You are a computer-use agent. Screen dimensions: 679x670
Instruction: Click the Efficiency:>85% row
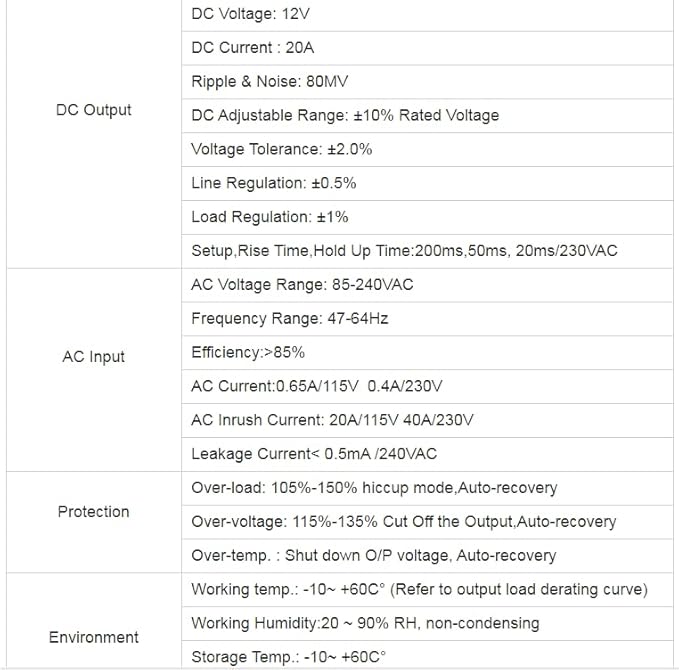(x=247, y=353)
